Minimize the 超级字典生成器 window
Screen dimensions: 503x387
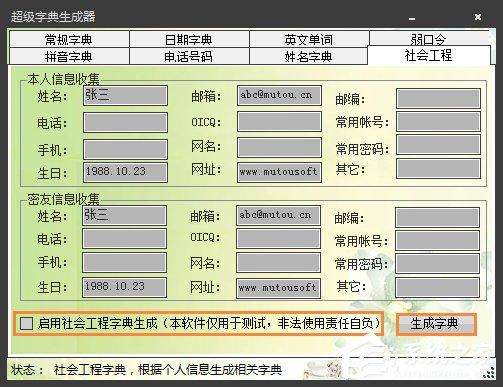(x=412, y=19)
